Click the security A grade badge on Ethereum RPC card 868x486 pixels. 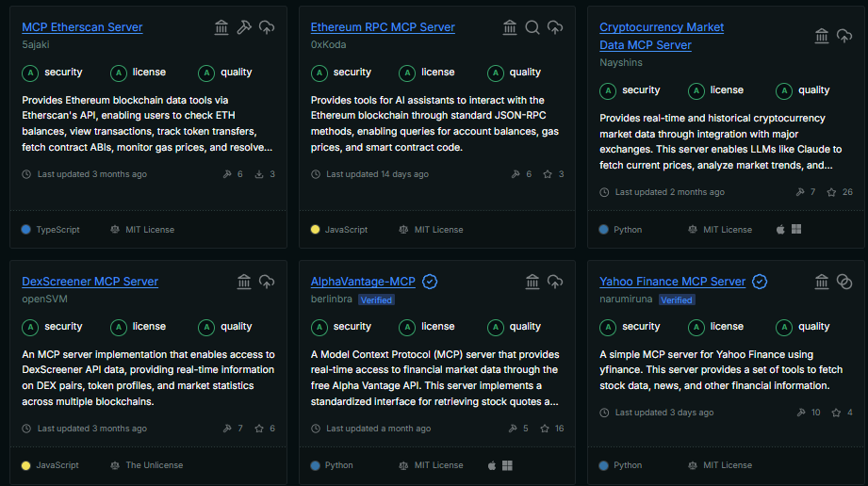click(319, 73)
